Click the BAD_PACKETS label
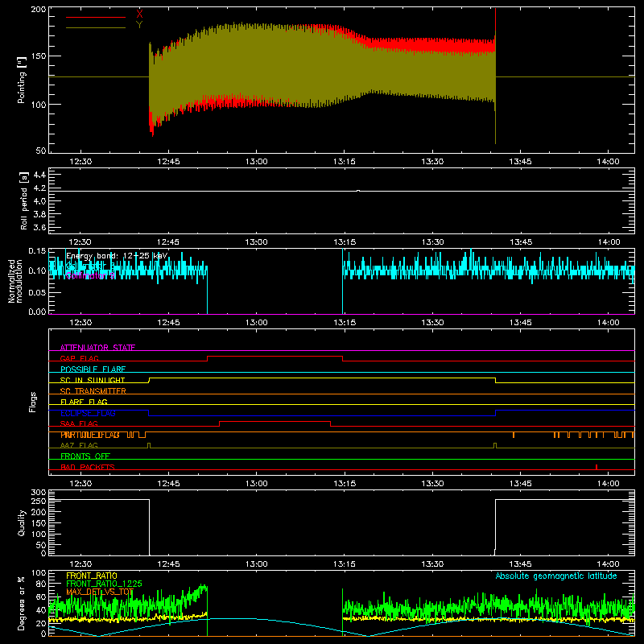The image size is (644, 644). 88,467
